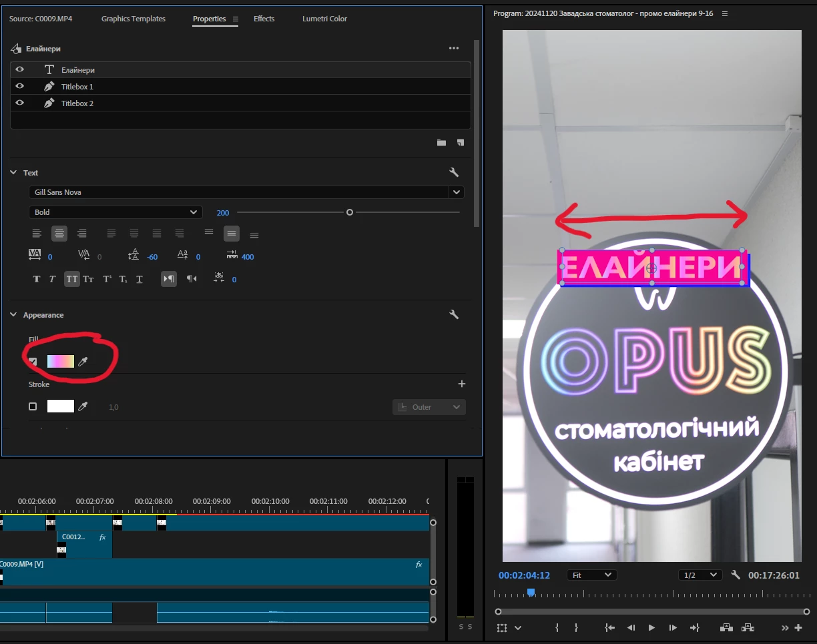The width and height of the screenshot is (817, 644).
Task: Go to In point button
Action: [609, 627]
